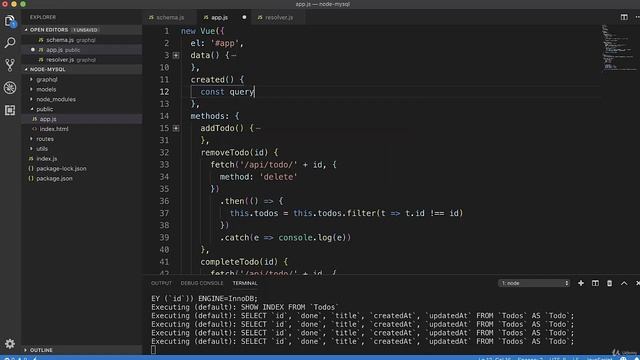The width and height of the screenshot is (640, 360).
Task: Click line number 12 in gutter
Action: 164,92
